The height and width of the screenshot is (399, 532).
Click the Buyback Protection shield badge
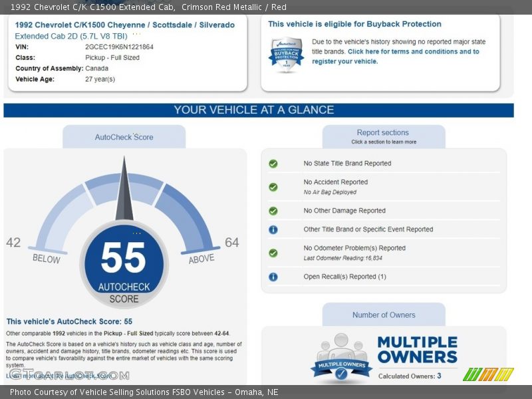[286, 53]
